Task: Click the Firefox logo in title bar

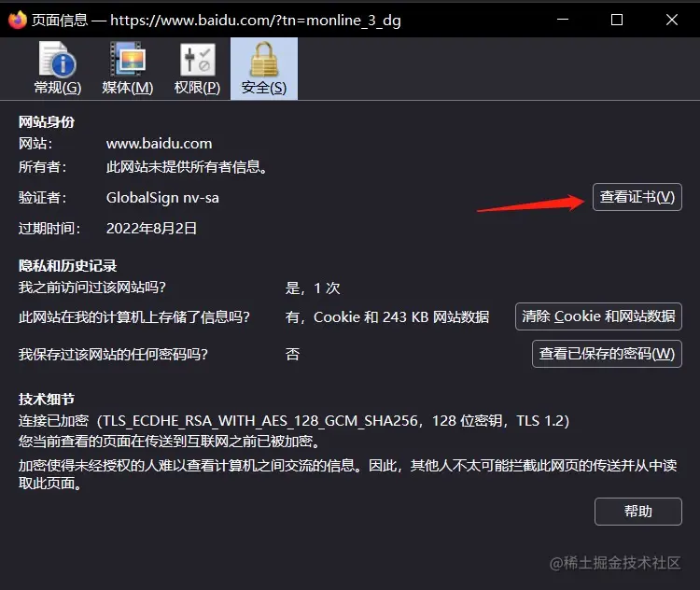Action: [18, 20]
